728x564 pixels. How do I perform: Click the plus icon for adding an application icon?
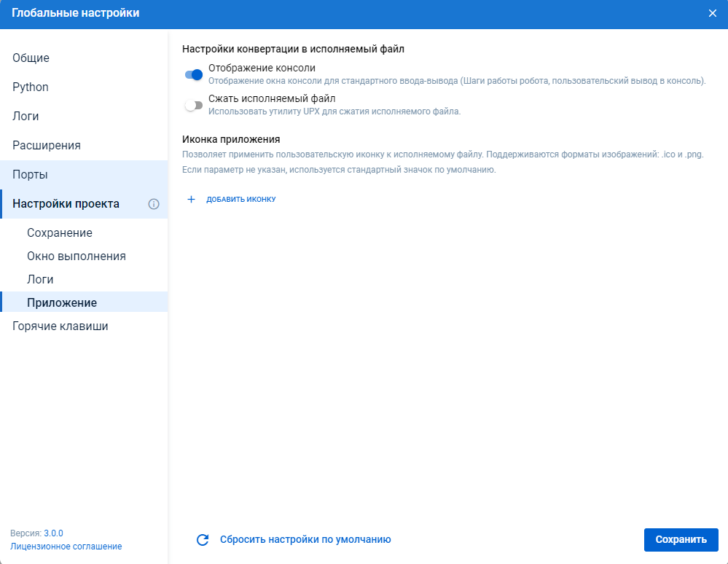(x=192, y=199)
